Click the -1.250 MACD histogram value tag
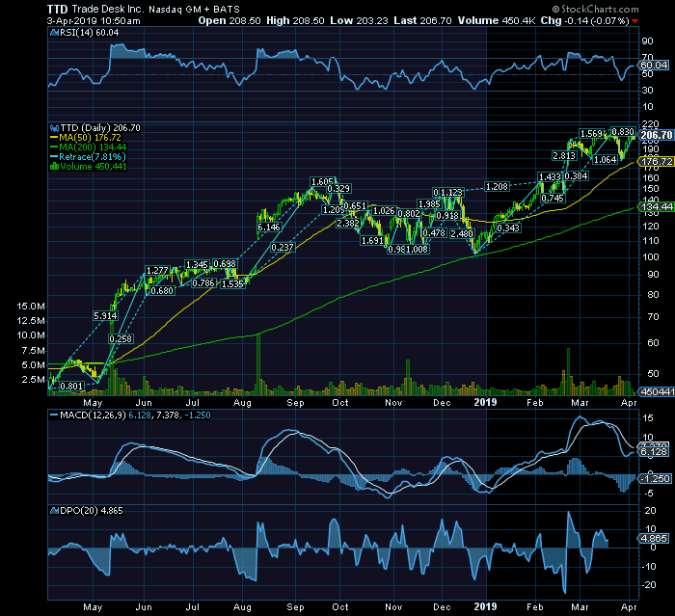This screenshot has width=675, height=616. click(x=656, y=479)
